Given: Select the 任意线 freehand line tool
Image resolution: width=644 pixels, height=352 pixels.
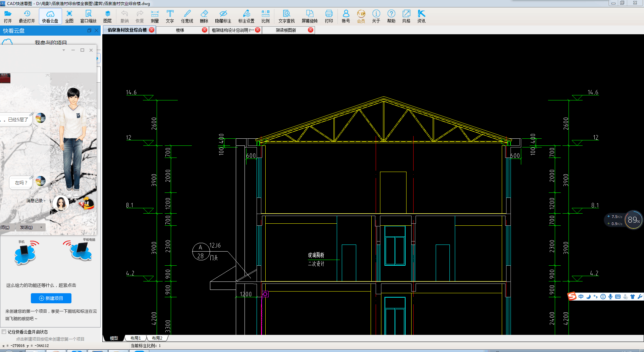Looking at the screenshot, I should [187, 16].
